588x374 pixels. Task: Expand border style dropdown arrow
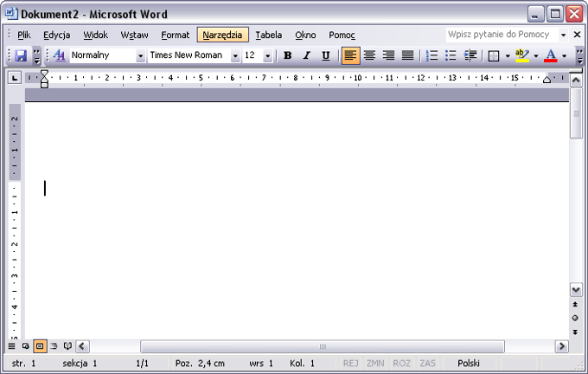[x=508, y=56]
